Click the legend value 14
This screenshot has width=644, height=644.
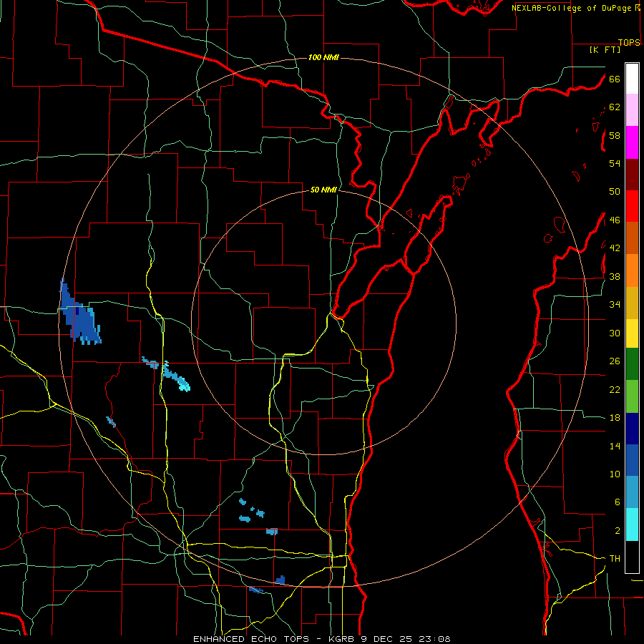pos(615,446)
